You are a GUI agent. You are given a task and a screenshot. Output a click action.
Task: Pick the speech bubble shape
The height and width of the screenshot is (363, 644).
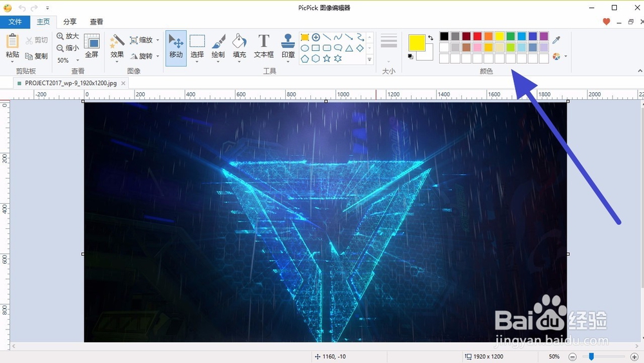point(338,48)
